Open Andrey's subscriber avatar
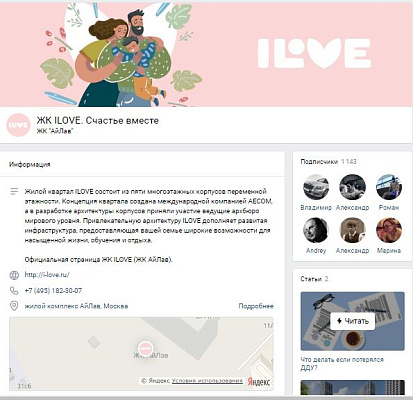 pos(316,230)
